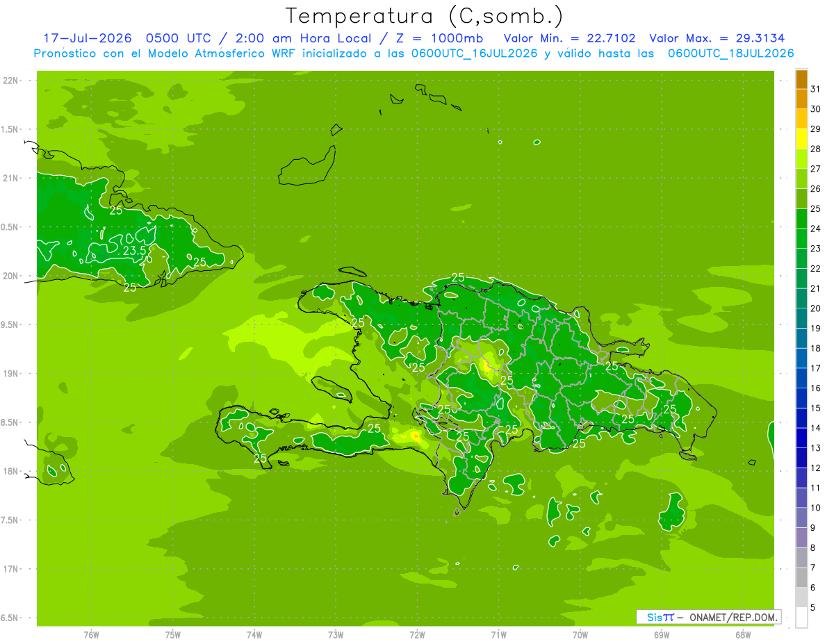Pick the dark blue swatch between 13 and 14

click(801, 438)
